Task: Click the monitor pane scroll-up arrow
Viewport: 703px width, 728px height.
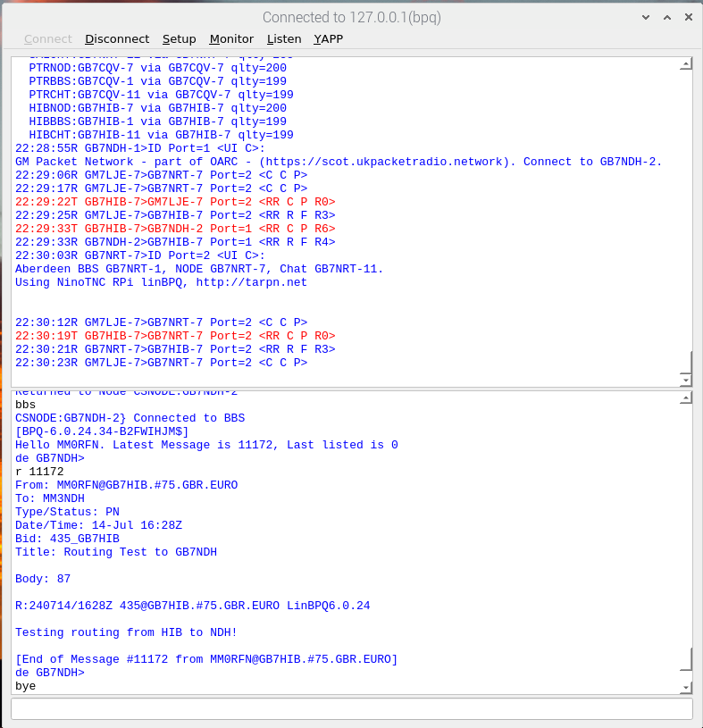Action: point(685,64)
